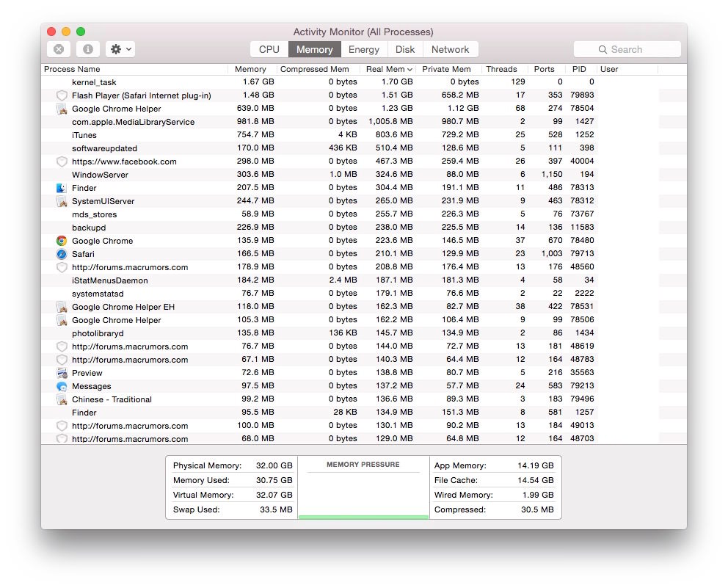Screen dimensions: 728x588
Task: Sort by Process Name column header
Action: 134,69
